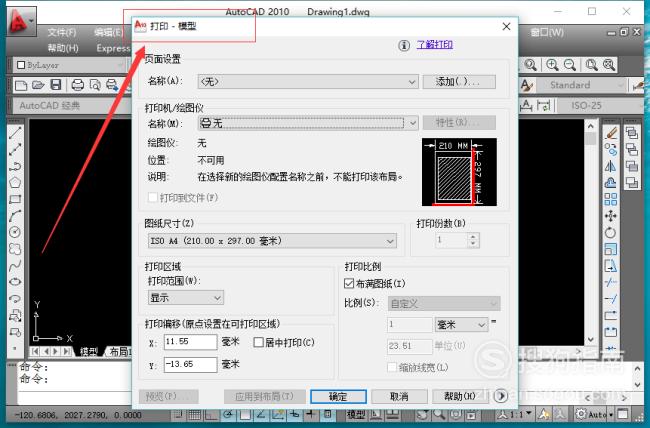Open the ISO-25 dimension style dropdown
650x428 pixels.
[x=601, y=105]
